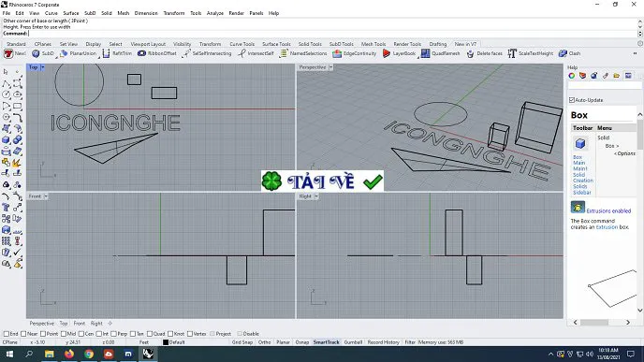The image size is (644, 362).
Task: Select the Perspective viewport tab at bottom
Action: [x=42, y=324]
